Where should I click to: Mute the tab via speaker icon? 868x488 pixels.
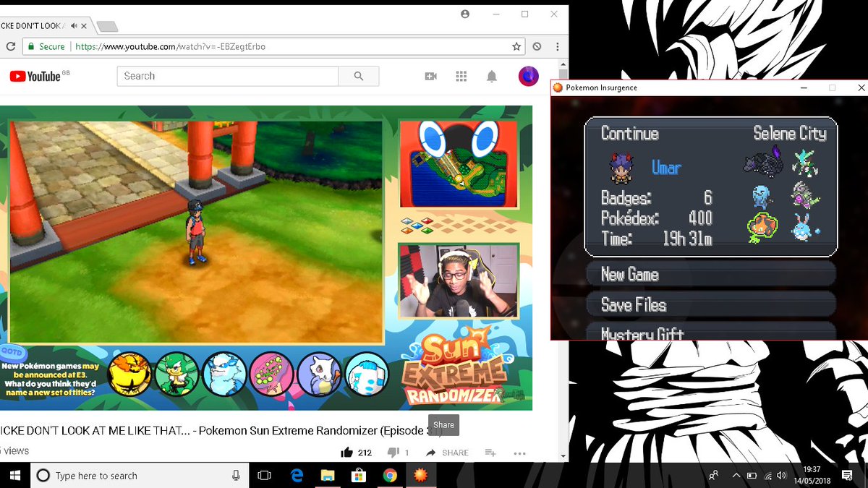click(74, 26)
